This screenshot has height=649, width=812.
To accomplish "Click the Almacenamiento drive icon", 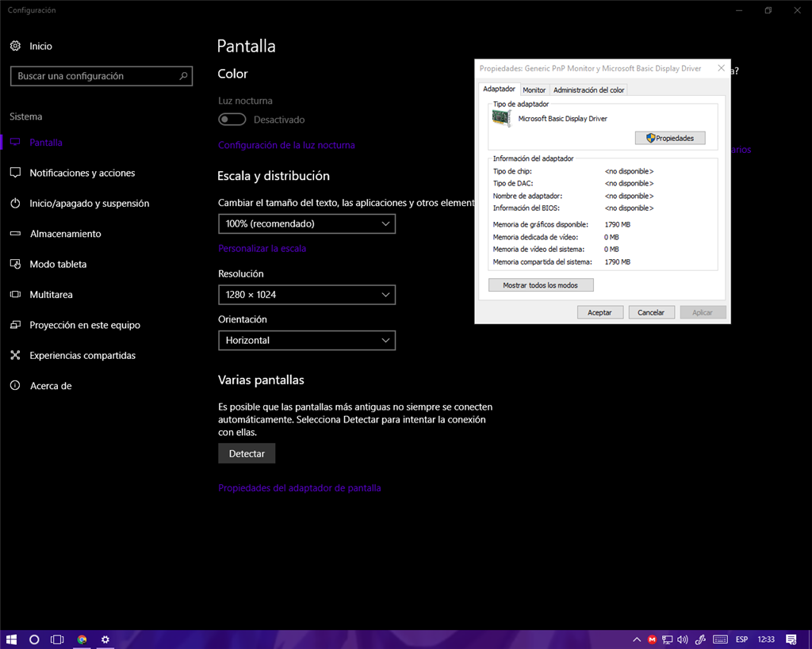I will [x=16, y=234].
